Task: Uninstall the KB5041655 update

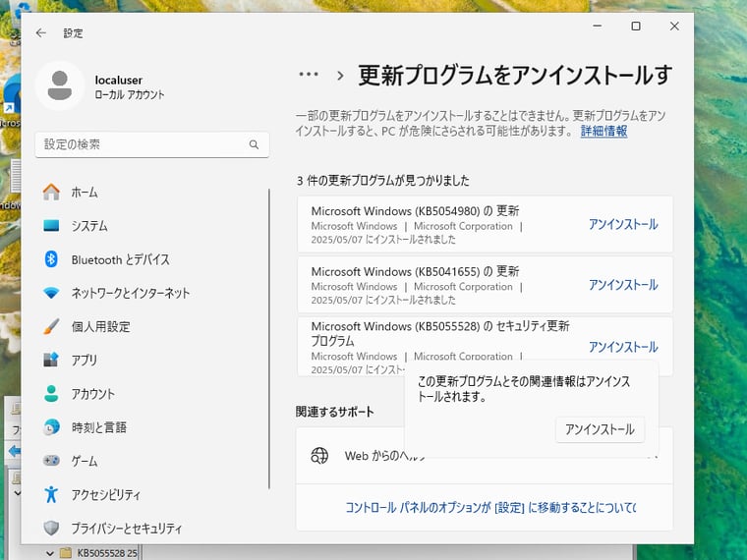Action: click(623, 285)
